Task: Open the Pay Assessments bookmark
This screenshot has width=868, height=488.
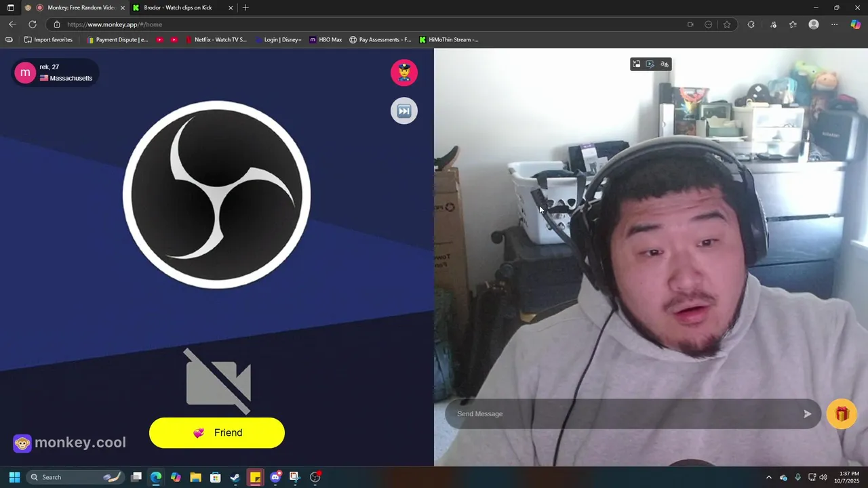Action: click(380, 40)
